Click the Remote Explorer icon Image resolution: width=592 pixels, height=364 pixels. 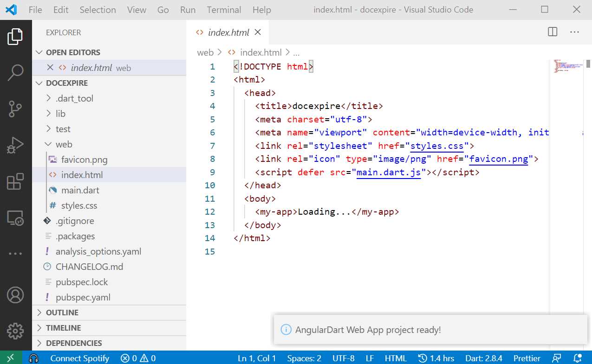pyautogui.click(x=16, y=217)
